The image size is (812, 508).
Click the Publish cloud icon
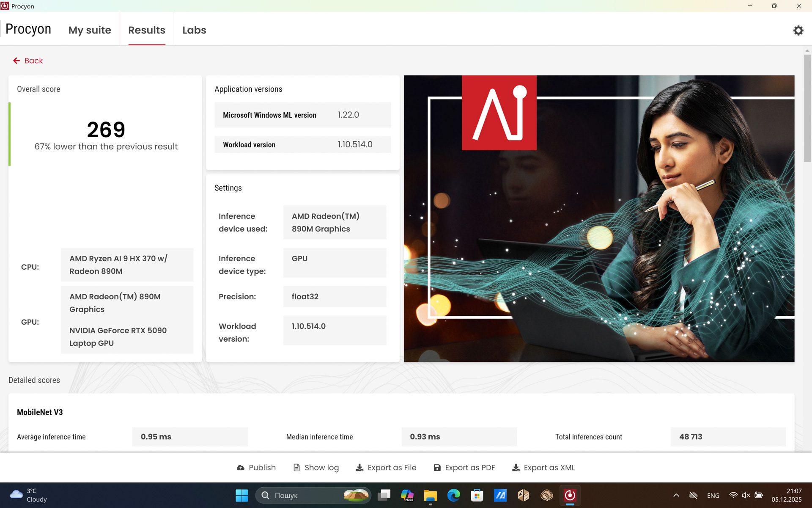pos(241,468)
